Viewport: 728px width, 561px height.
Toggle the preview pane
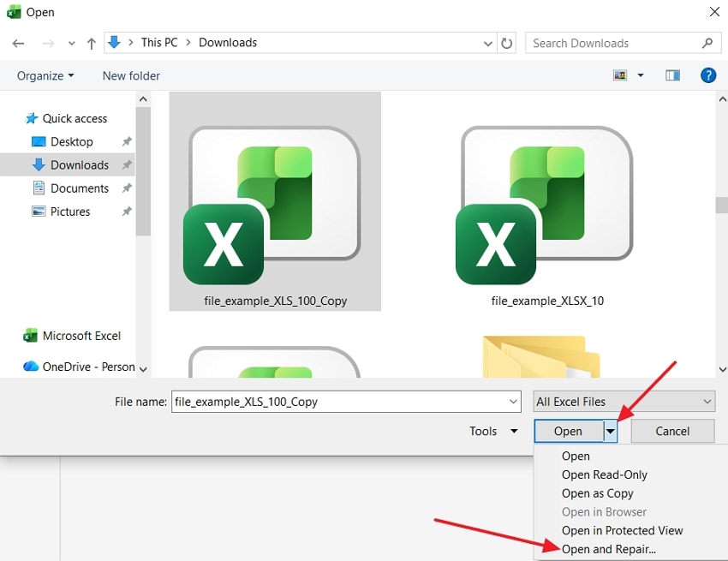pyautogui.click(x=672, y=75)
